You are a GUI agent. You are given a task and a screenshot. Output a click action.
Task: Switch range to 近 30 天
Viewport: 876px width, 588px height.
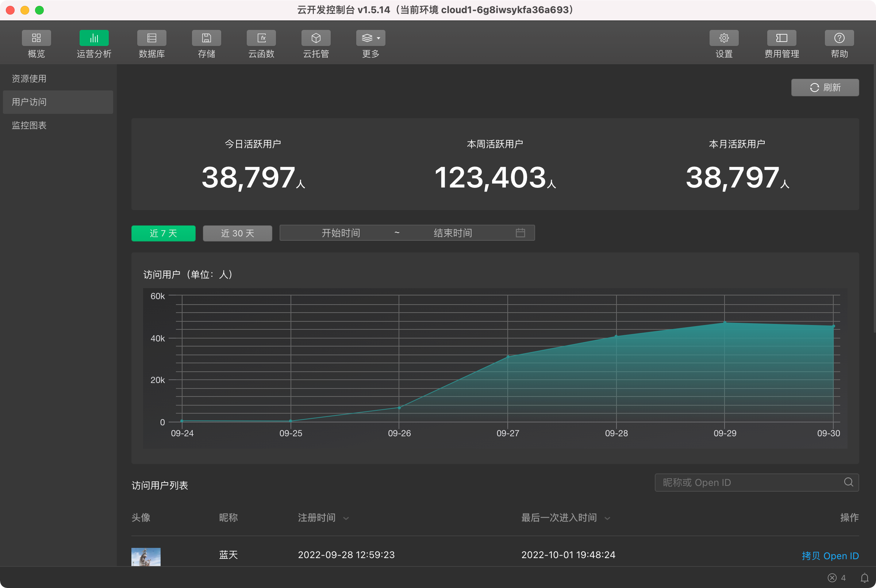(x=237, y=233)
